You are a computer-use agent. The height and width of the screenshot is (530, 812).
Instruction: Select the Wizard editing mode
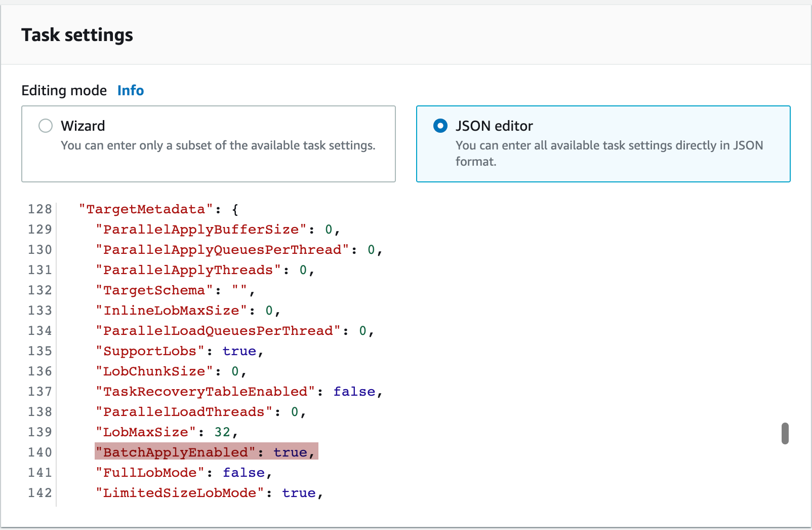45,126
